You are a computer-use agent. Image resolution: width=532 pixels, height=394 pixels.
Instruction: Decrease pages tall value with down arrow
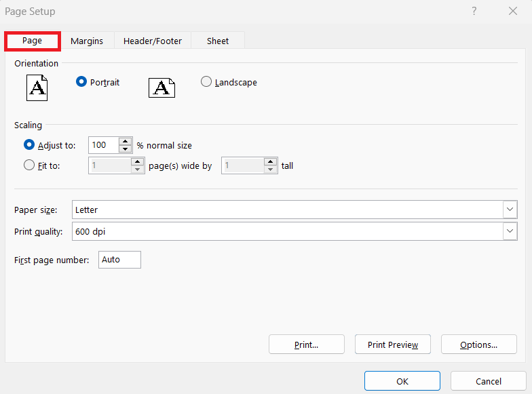270,170
